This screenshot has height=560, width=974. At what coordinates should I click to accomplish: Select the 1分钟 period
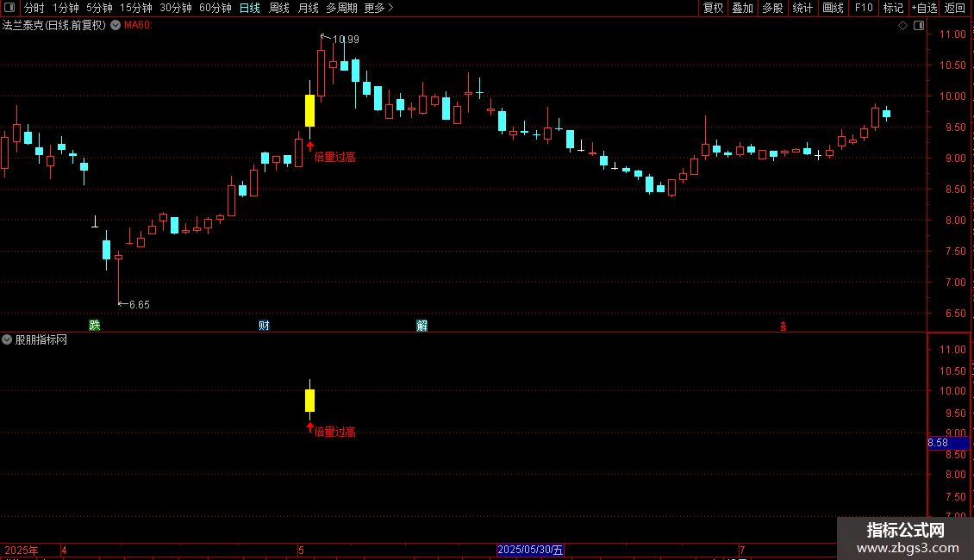point(66,8)
